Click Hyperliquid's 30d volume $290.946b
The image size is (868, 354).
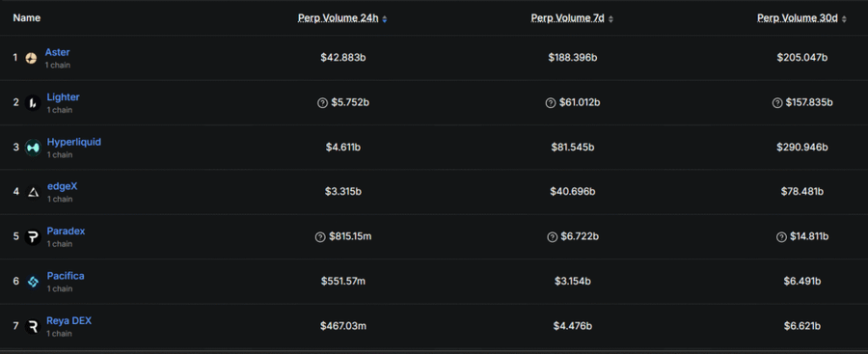point(802,148)
